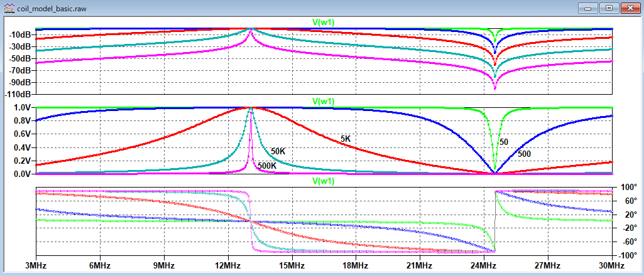Screen dimensions: 644x276
Task: Click the 0.2V axis label
Action: click(23, 161)
